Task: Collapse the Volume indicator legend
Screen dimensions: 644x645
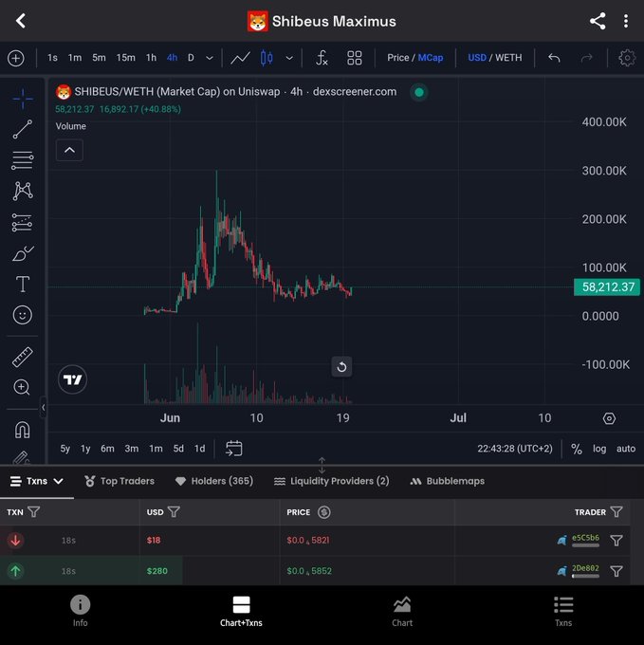Action: [x=69, y=150]
